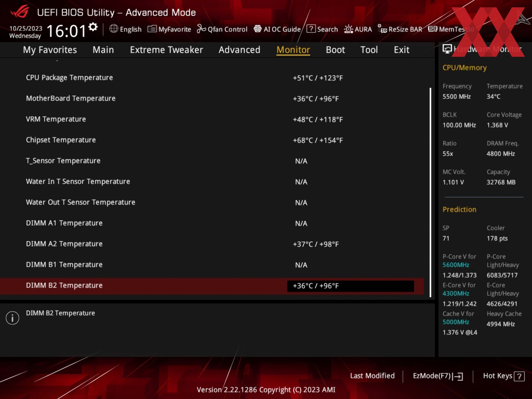
Task: Open AI OC Guide text link
Action: pyautogui.click(x=282, y=29)
